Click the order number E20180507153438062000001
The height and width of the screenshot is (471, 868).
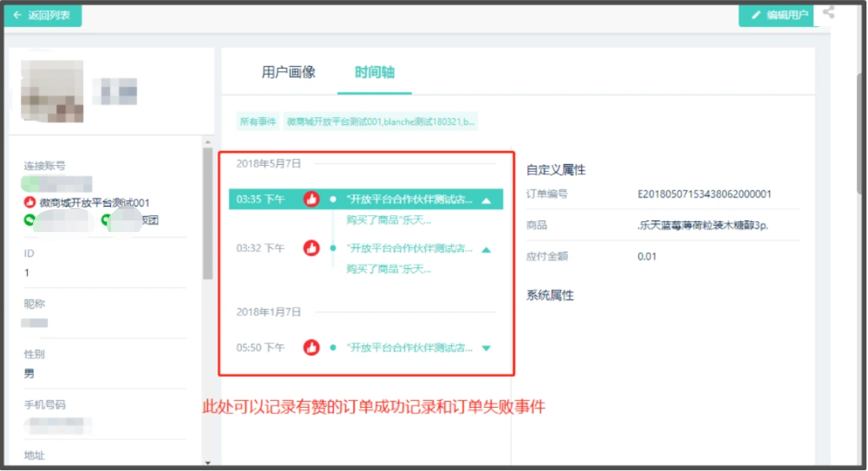coord(704,194)
